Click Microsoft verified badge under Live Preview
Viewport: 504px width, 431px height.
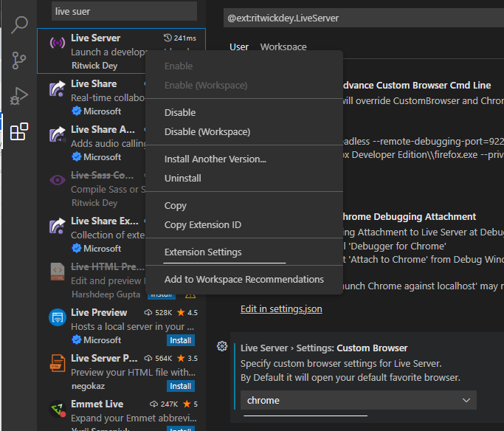pos(77,339)
